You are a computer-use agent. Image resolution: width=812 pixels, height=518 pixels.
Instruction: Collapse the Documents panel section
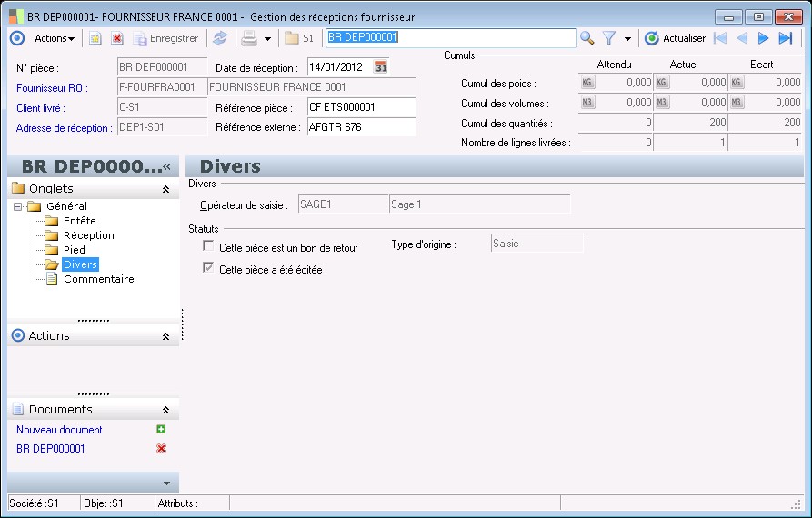point(165,410)
